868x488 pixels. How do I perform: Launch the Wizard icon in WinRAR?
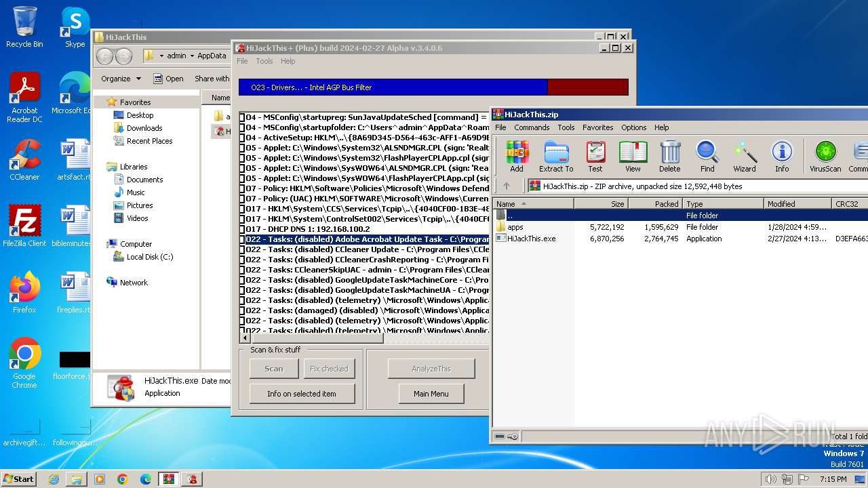click(744, 157)
